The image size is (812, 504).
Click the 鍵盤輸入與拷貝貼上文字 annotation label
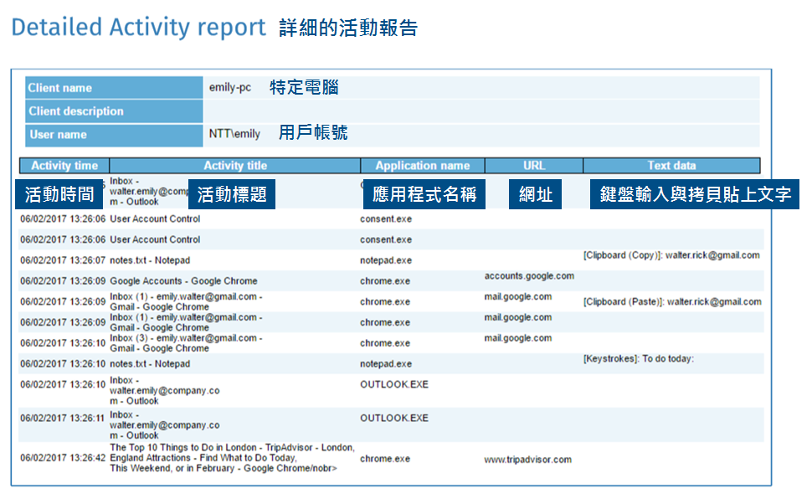point(696,195)
